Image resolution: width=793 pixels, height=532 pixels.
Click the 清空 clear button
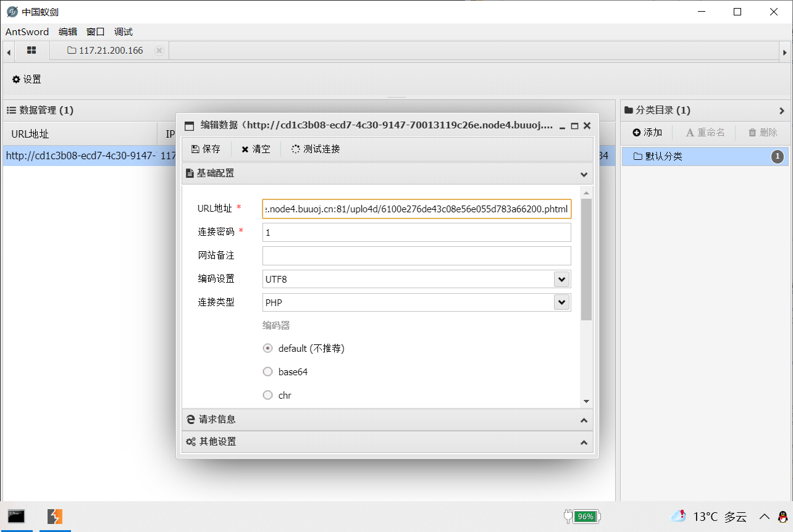[x=256, y=149]
